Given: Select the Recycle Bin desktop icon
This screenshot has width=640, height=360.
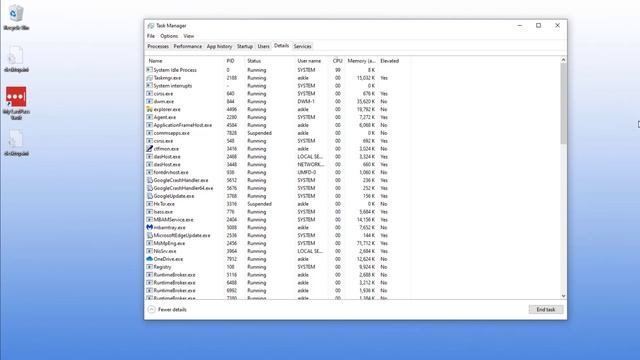Looking at the screenshot, I should [16, 18].
